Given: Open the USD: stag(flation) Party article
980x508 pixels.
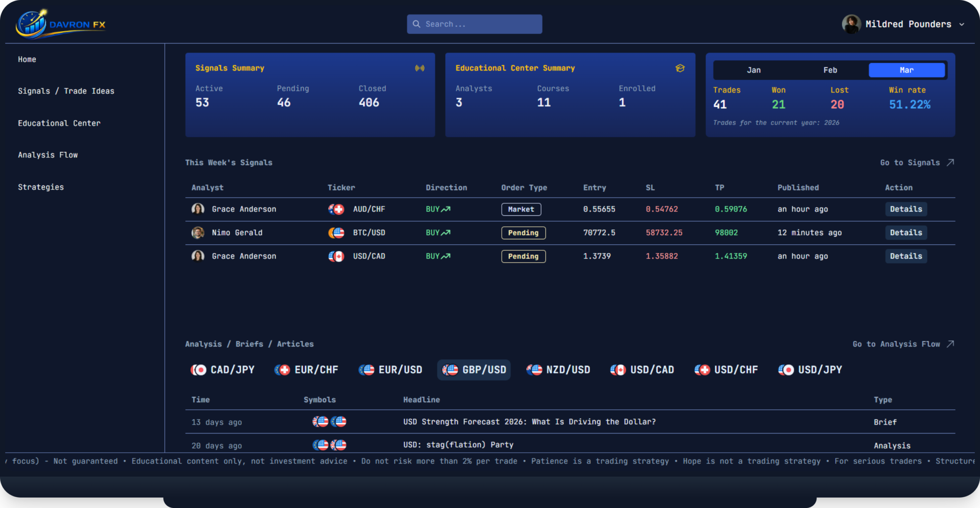Looking at the screenshot, I should click(458, 445).
